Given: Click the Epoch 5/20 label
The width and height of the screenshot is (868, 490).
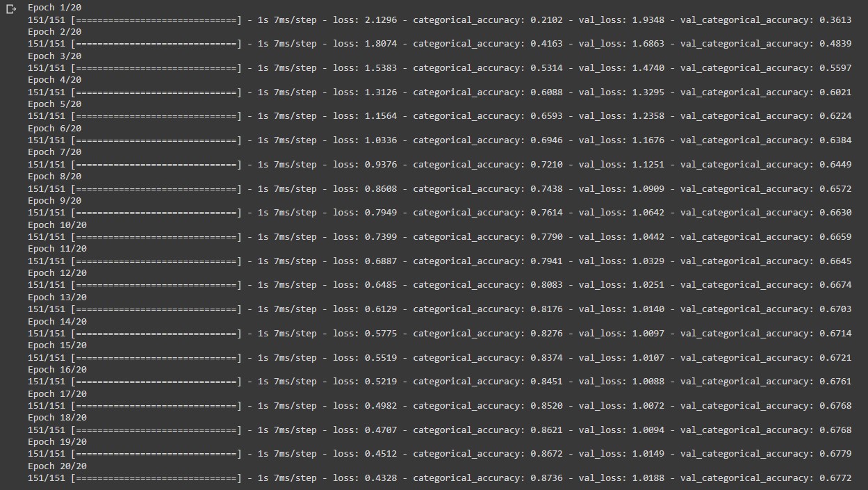Looking at the screenshot, I should [54, 104].
